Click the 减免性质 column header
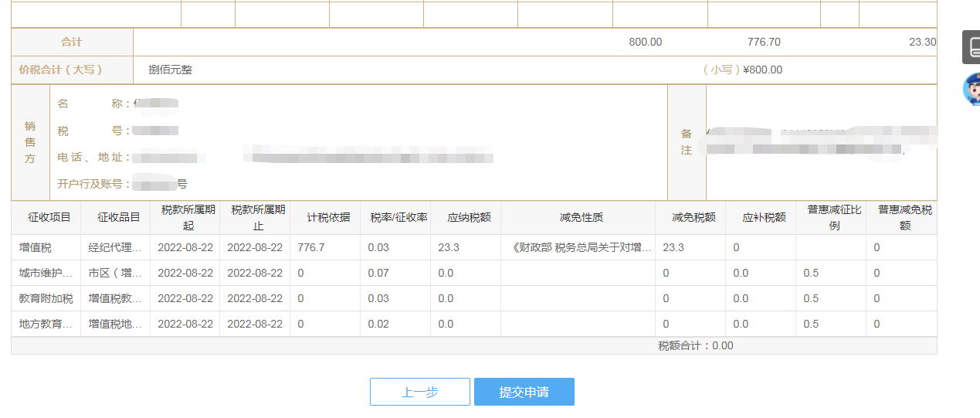The height and width of the screenshot is (418, 980). click(578, 218)
